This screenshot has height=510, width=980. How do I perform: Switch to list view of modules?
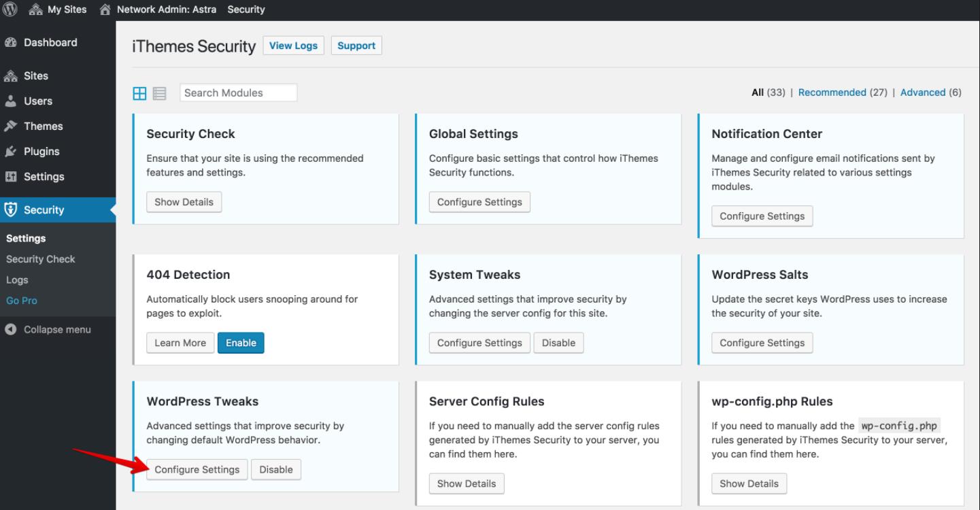tap(159, 93)
